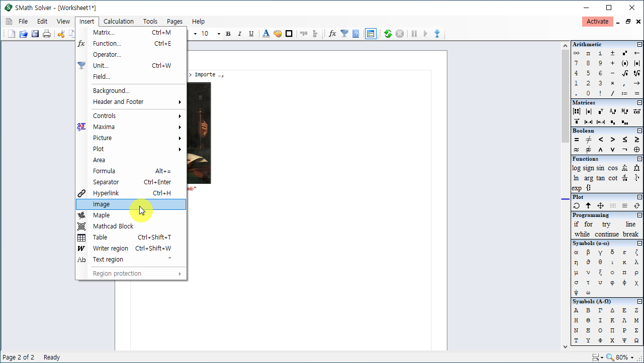
Task: Open the Calculation menu
Action: click(119, 21)
